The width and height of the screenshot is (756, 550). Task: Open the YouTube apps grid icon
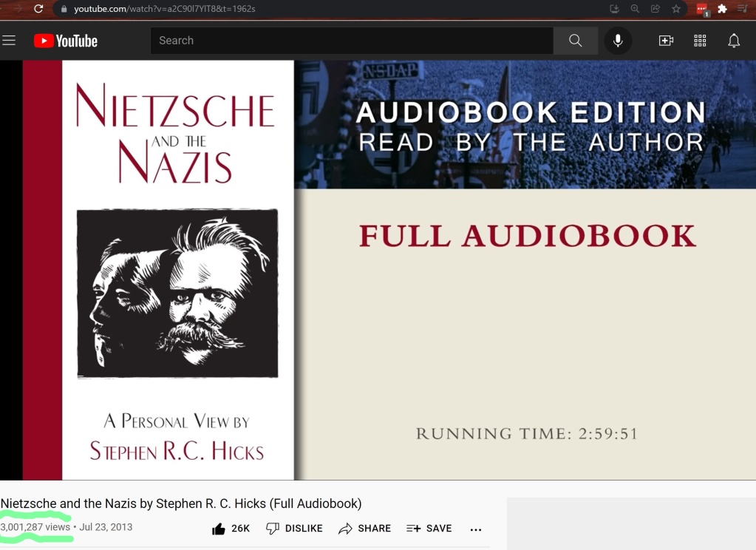pos(700,41)
